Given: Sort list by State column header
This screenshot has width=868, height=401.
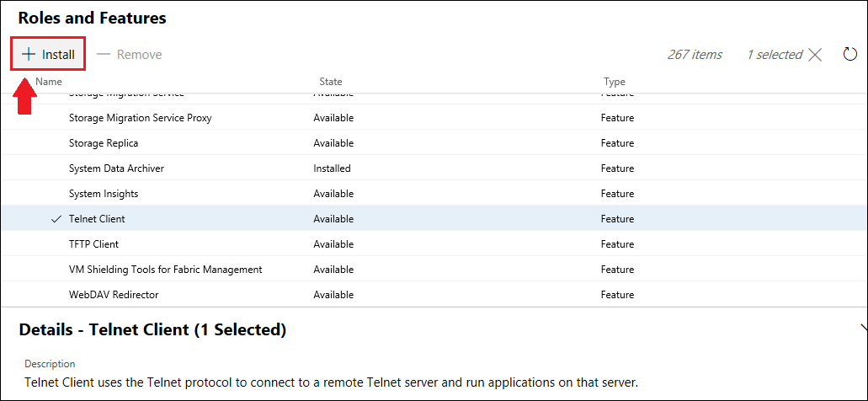Looking at the screenshot, I should pyautogui.click(x=331, y=82).
